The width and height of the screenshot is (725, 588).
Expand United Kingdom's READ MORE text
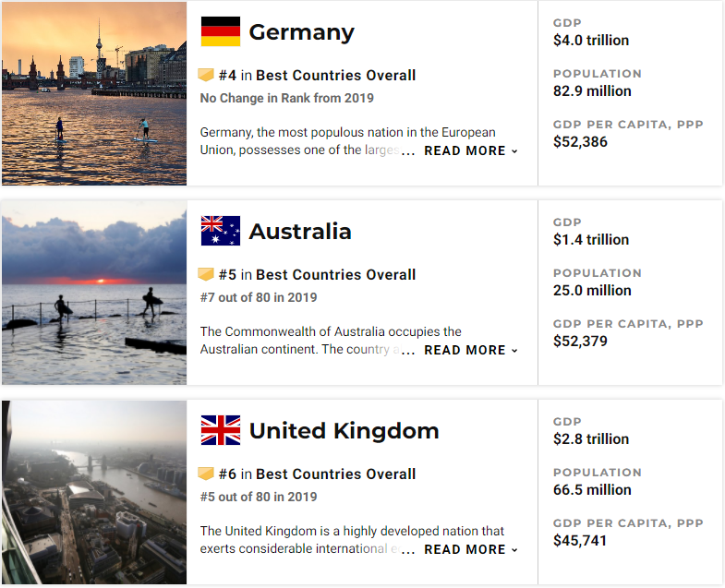click(471, 549)
